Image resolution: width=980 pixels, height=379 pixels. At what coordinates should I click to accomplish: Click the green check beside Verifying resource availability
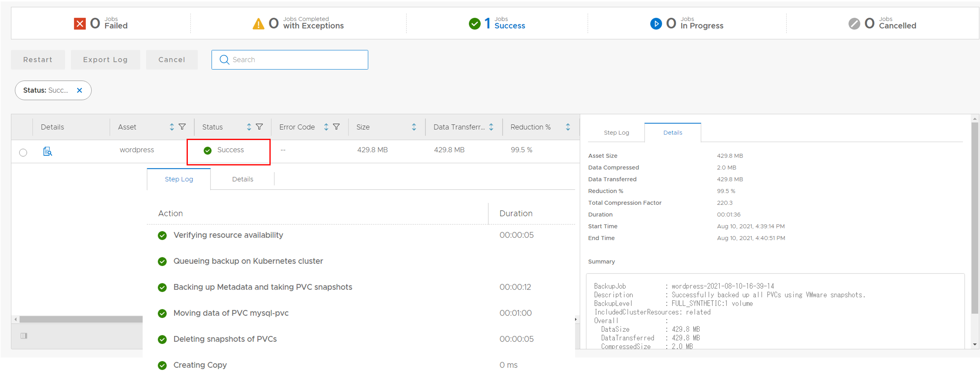tap(162, 235)
